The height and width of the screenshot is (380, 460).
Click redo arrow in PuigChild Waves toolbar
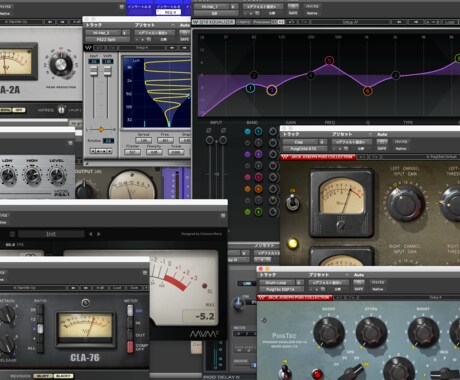point(375,157)
